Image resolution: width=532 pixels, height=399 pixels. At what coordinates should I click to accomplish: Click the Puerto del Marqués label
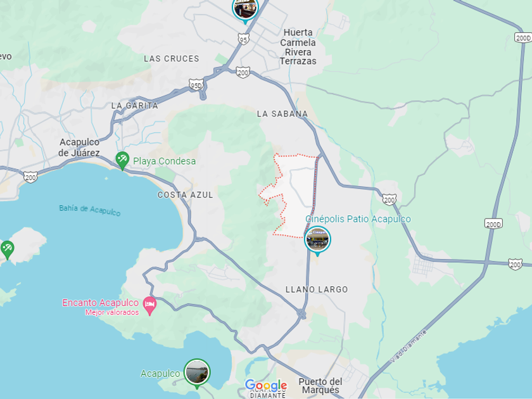pos(320,386)
